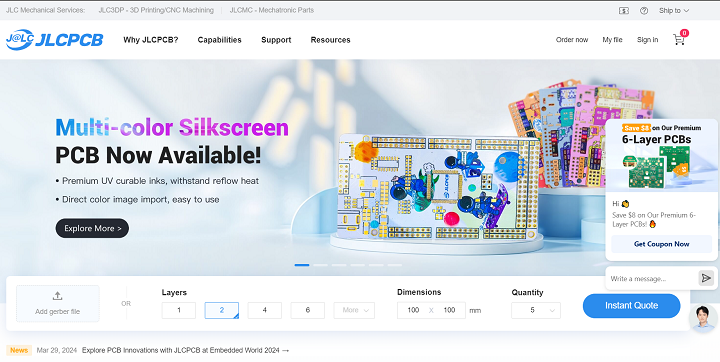Click the gerber file upload icon
Screen dimensions: 720x362
[x=57, y=296]
